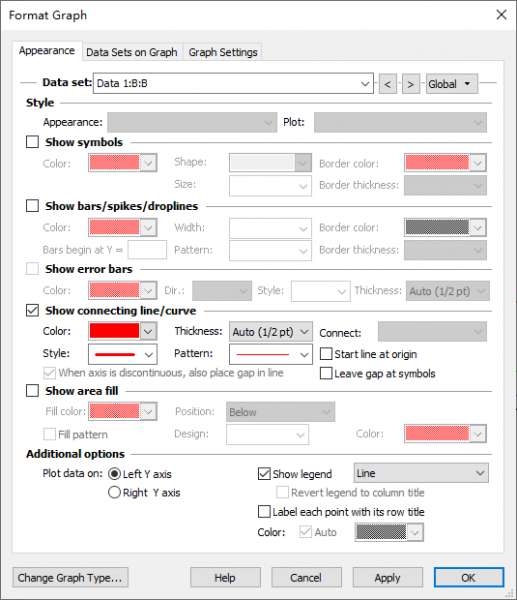The height and width of the screenshot is (600, 517).
Task: Switch to Data Sets on Graph tab
Action: coord(132,52)
